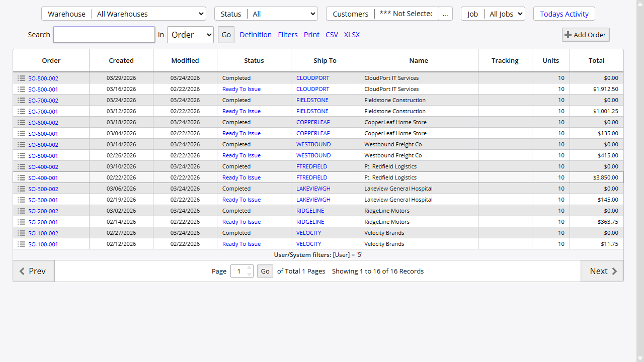Click the plus icon on Add Order
Viewport: 644px width, 362px height.
point(568,34)
